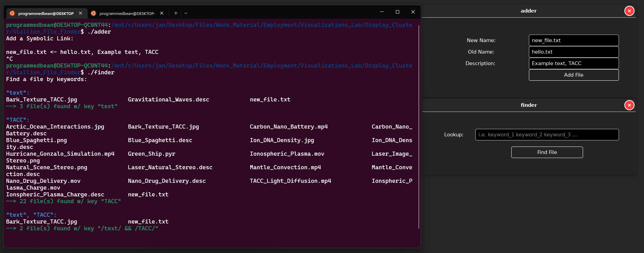Open a new terminal tab with the plus button

[x=176, y=13]
